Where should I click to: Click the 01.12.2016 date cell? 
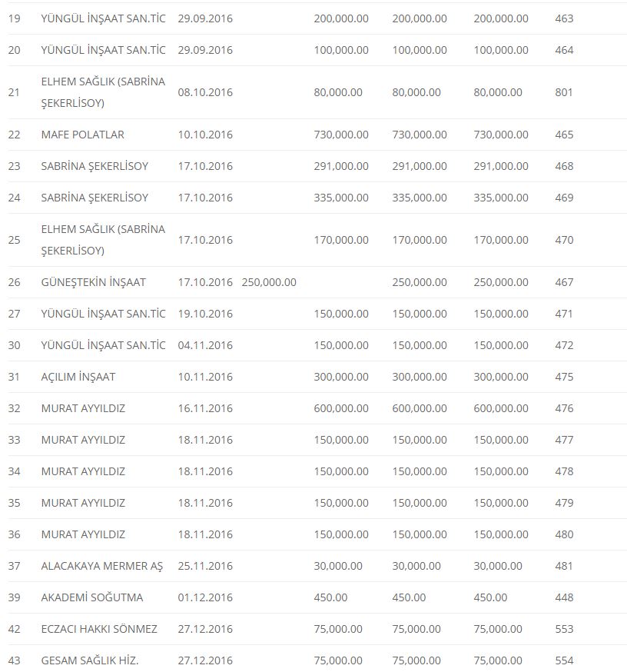tap(204, 597)
